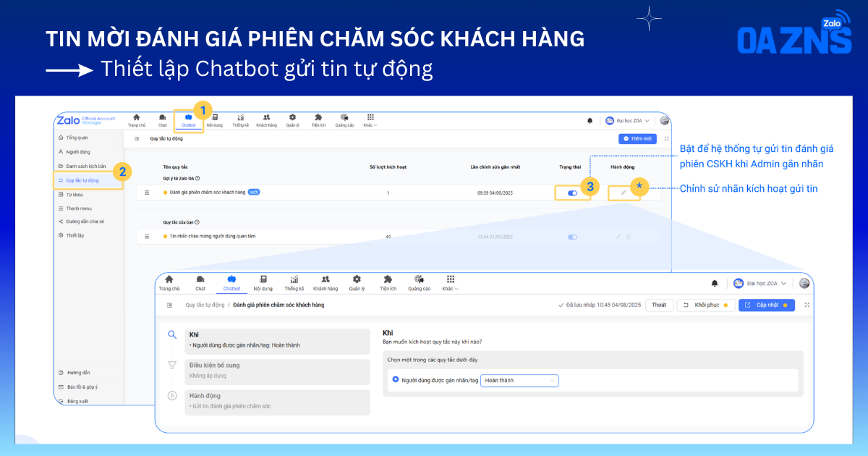Open Tiện ích in the upper rules-list window
The image size is (868, 456).
318,120
